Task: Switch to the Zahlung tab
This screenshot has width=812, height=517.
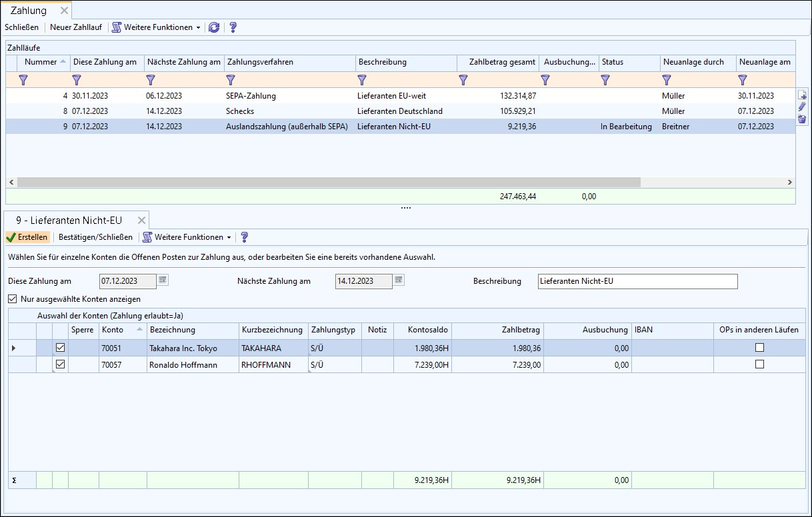Action: click(29, 11)
